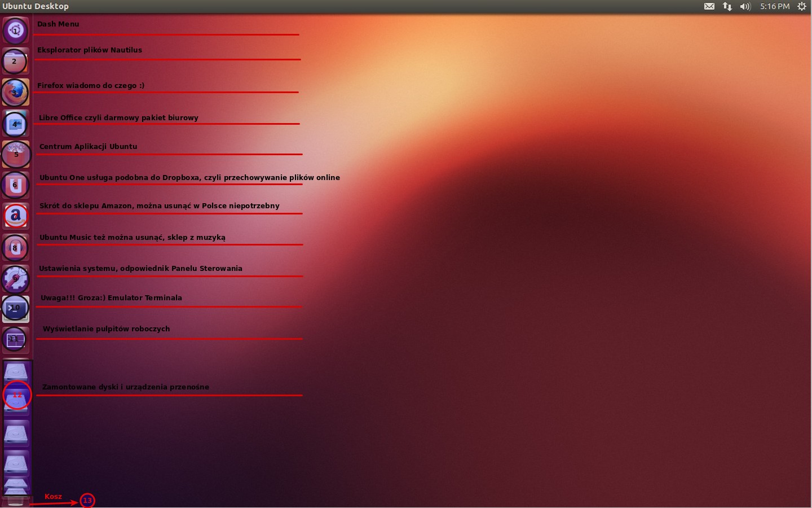Start LibreOffice Writer from the launcher
The height and width of the screenshot is (508, 812).
click(15, 123)
